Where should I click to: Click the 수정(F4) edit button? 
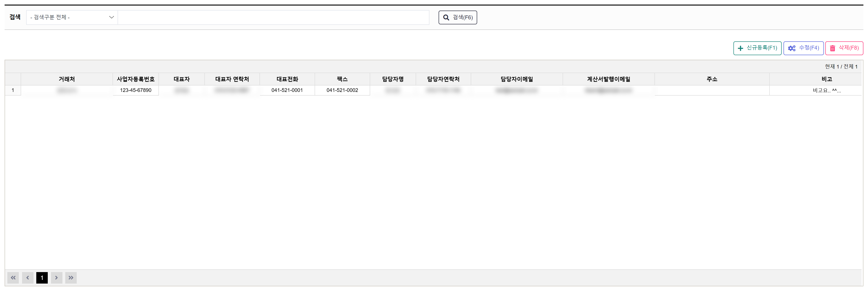803,48
